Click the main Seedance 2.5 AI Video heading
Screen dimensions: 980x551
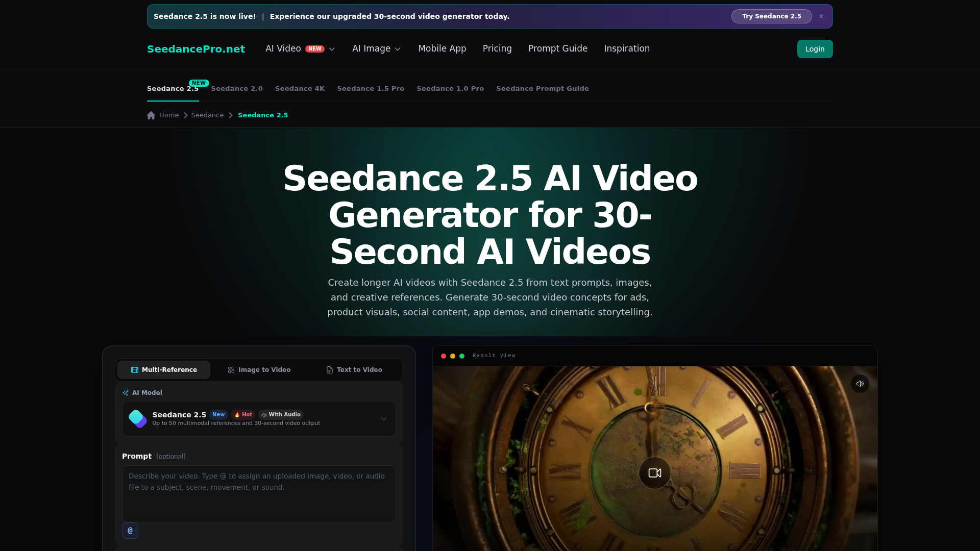(x=490, y=215)
